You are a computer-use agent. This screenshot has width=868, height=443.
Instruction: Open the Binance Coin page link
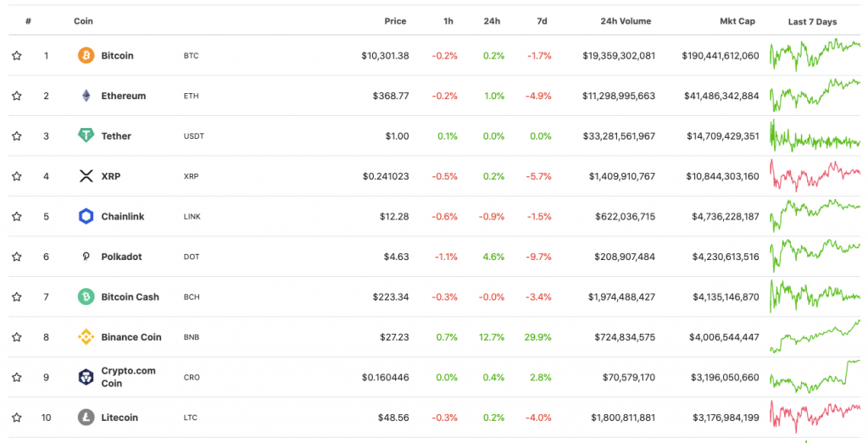coord(131,337)
